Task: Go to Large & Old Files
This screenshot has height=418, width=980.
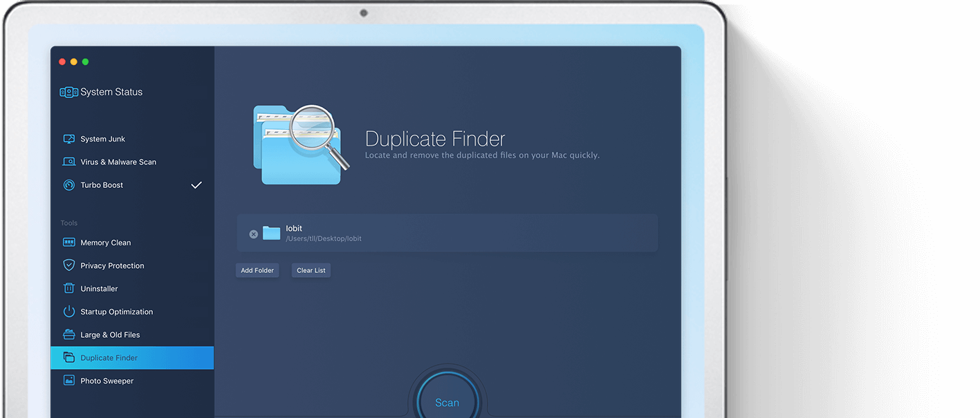Action: (110, 334)
